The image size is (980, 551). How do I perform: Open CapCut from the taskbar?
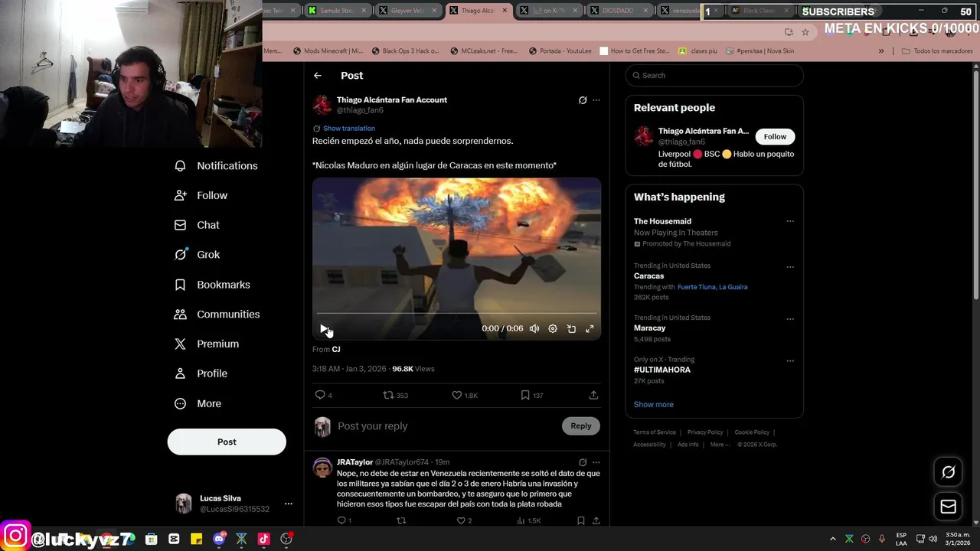pyautogui.click(x=174, y=539)
